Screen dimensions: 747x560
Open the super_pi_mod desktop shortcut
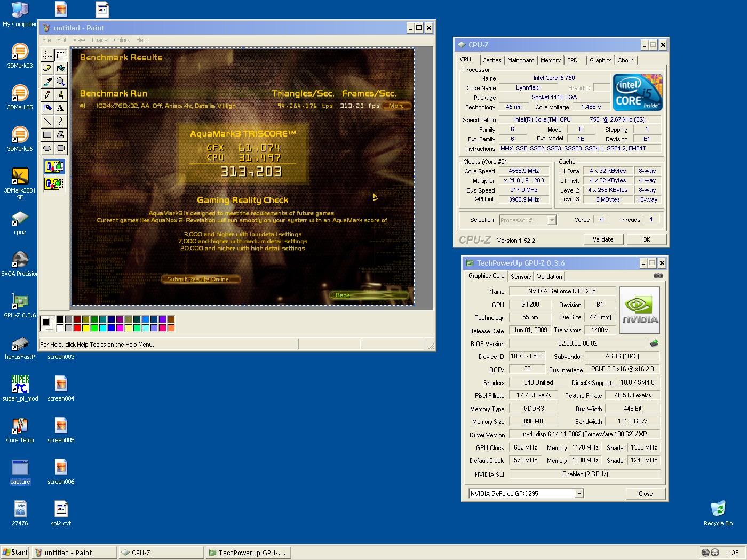20,389
